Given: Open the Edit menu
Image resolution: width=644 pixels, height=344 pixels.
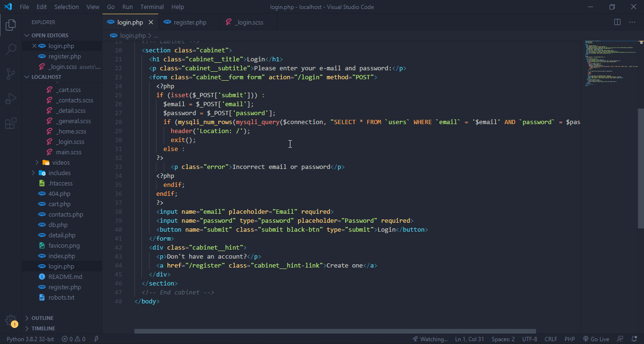Looking at the screenshot, I should click(x=41, y=7).
